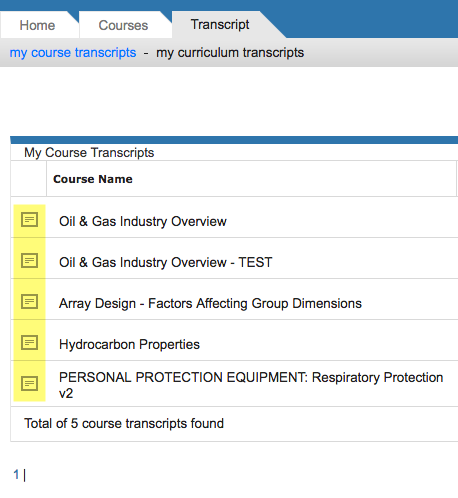458x498 pixels.
Task: Click the Total of 5 course transcripts text
Action: coord(124,423)
